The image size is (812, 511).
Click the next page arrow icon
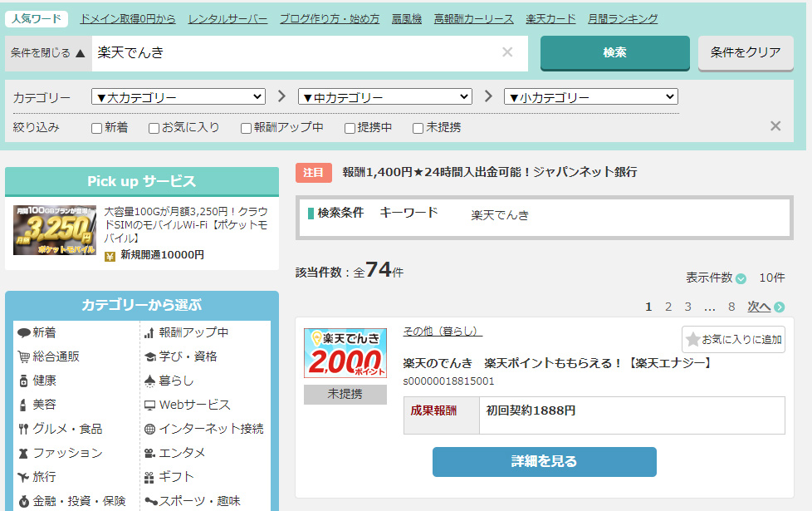click(780, 307)
